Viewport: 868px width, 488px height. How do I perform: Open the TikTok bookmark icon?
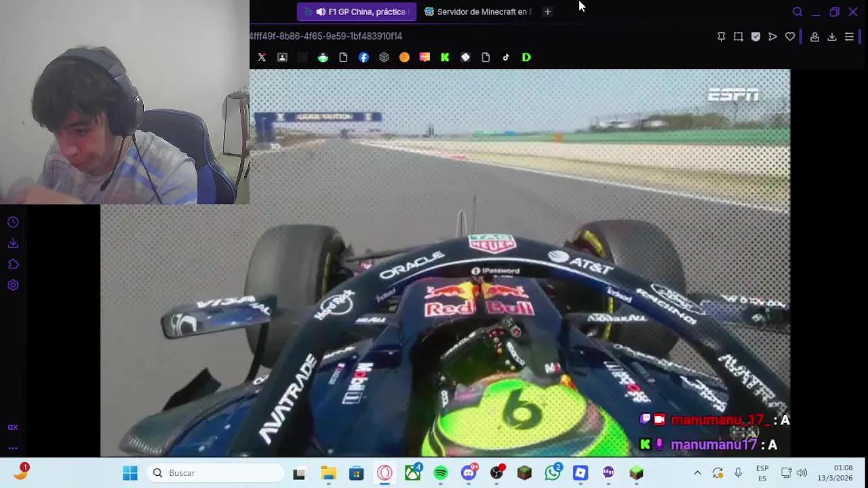coord(506,58)
